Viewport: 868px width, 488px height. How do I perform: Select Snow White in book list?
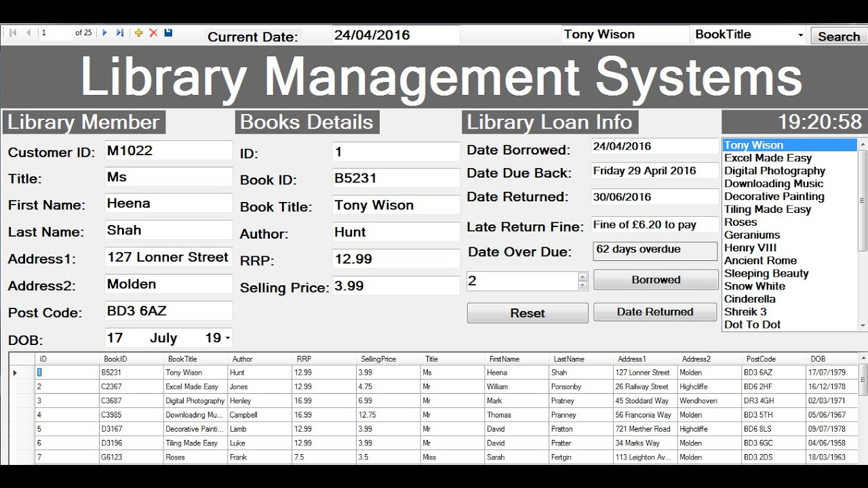click(x=790, y=286)
